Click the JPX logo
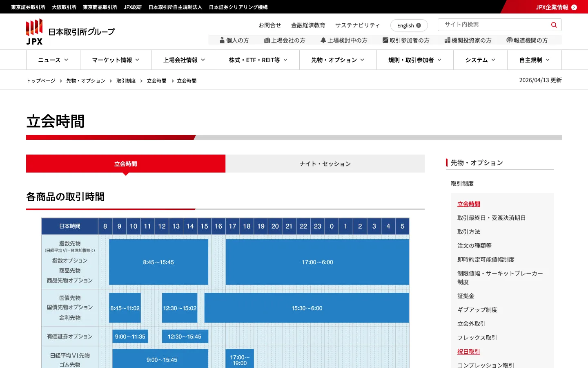This screenshot has width=588, height=368. (x=70, y=32)
